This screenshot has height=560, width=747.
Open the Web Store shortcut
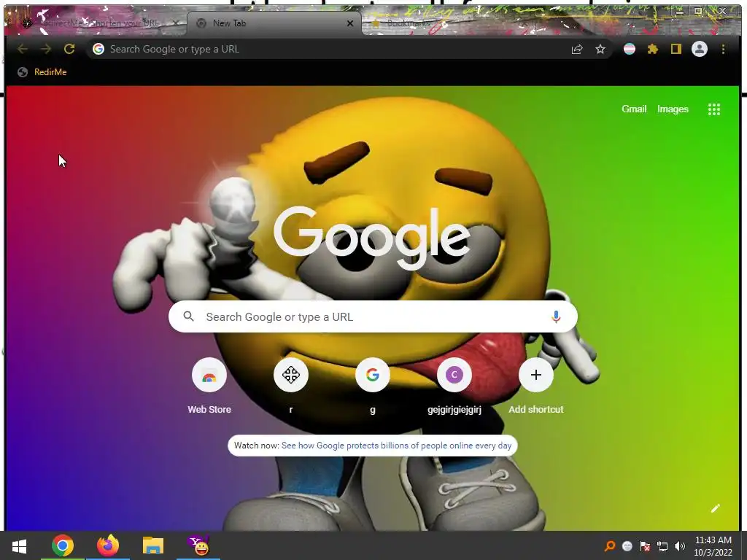click(x=209, y=386)
